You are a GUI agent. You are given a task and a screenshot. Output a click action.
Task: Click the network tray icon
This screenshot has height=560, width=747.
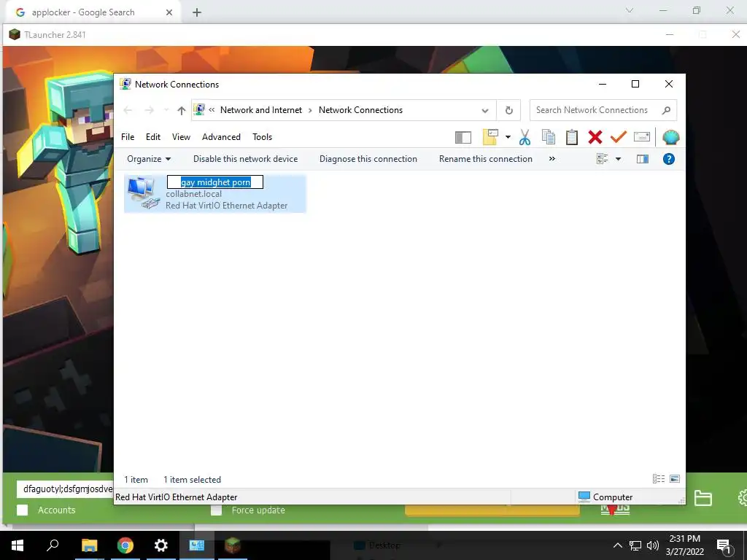pyautogui.click(x=635, y=545)
